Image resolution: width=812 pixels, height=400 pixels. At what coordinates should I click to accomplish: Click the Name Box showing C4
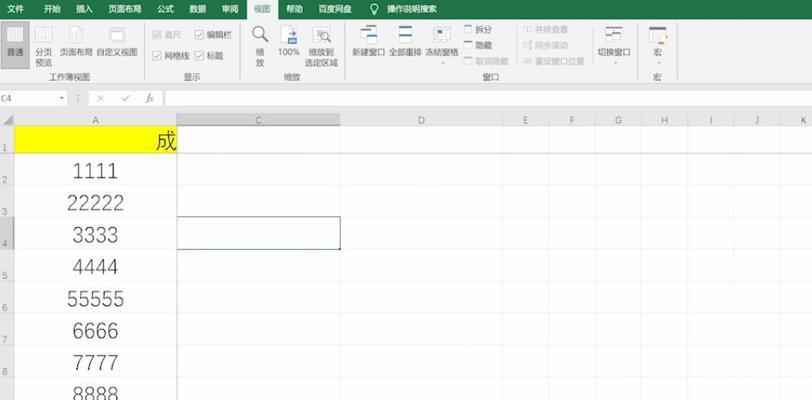pos(28,98)
